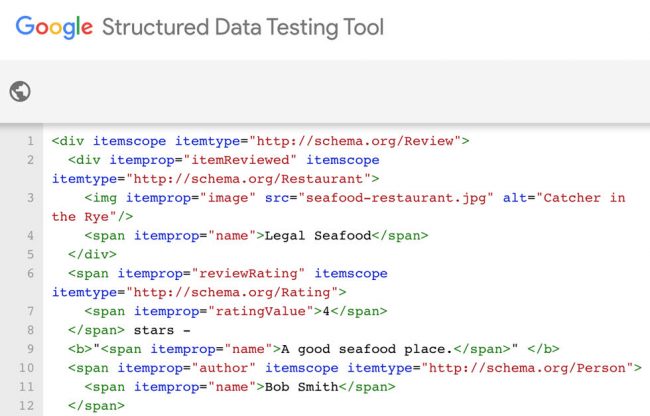Click the "Catcher in the Rye" alt text
The height and width of the screenshot is (416, 650).
coord(582,198)
